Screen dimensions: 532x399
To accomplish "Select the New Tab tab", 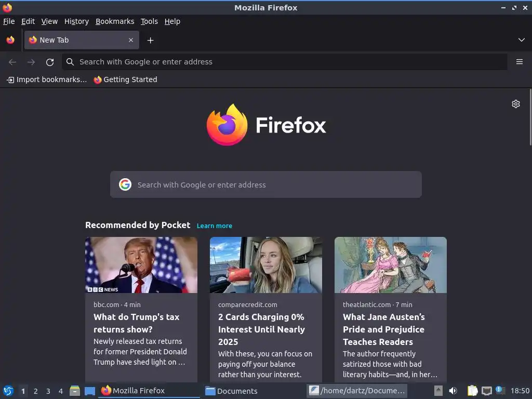I will (x=82, y=40).
